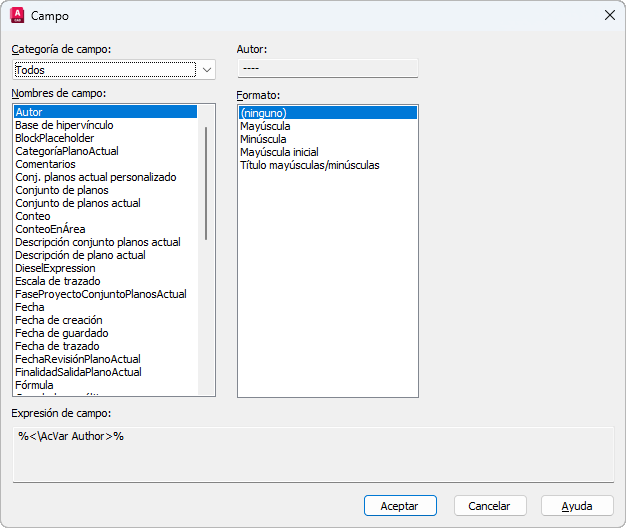Choose the Comentarios field name

45,164
